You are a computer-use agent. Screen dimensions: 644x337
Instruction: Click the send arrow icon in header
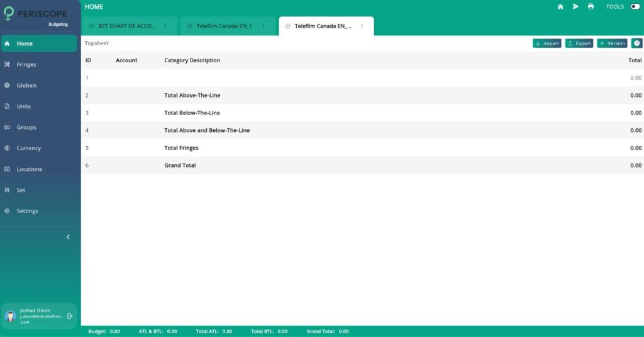point(575,7)
